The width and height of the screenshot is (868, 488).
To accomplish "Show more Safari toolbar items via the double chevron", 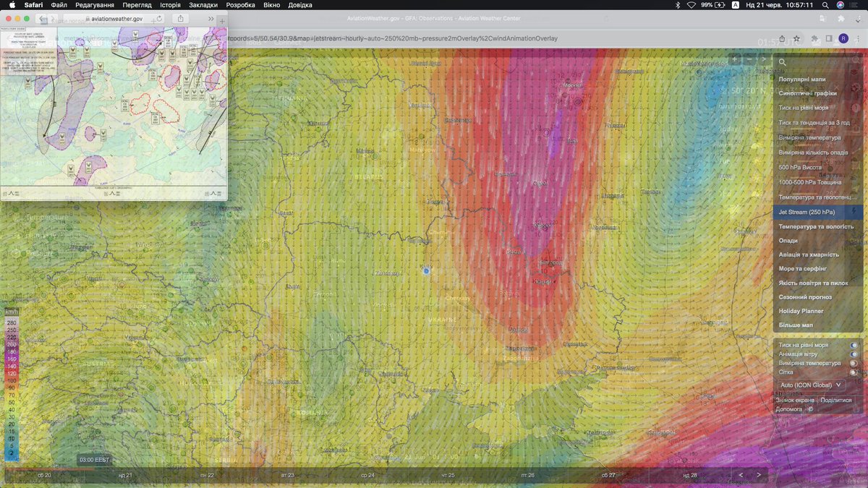I will point(210,19).
